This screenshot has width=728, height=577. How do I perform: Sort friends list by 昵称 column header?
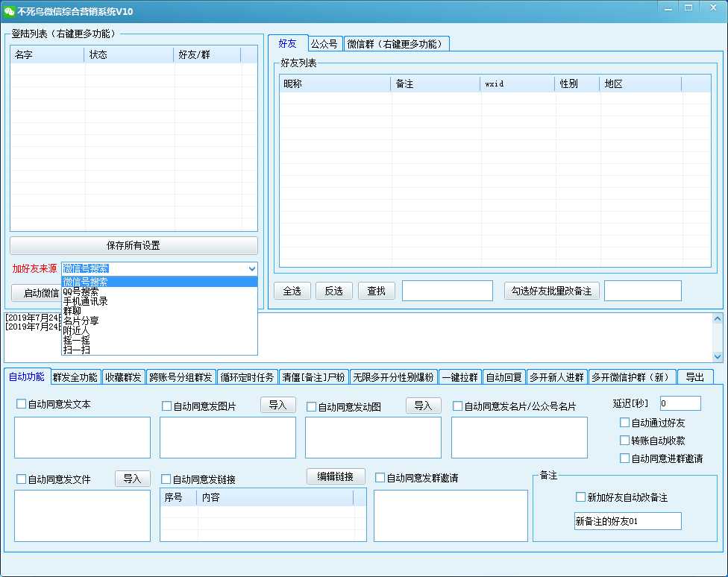point(335,83)
